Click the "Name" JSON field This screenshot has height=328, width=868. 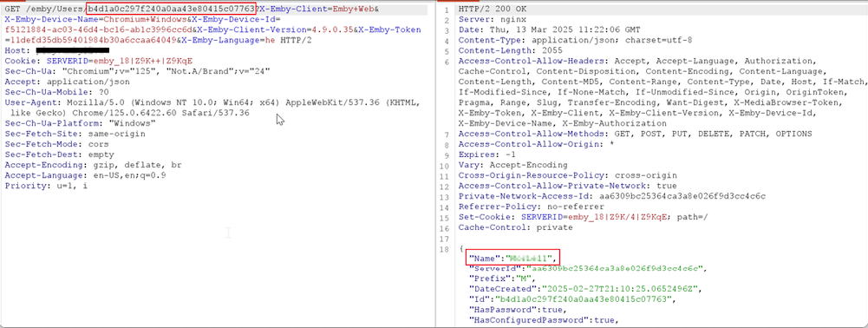(x=513, y=259)
